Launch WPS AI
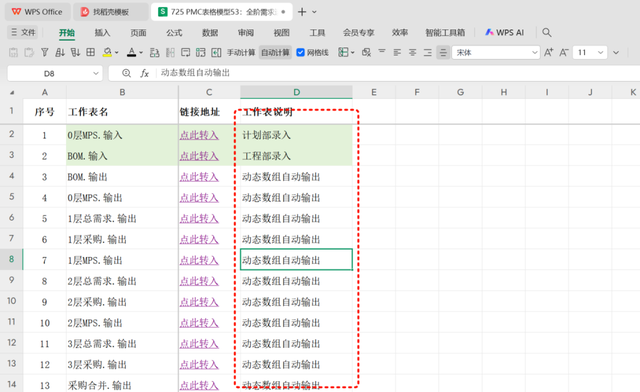 pyautogui.click(x=504, y=33)
